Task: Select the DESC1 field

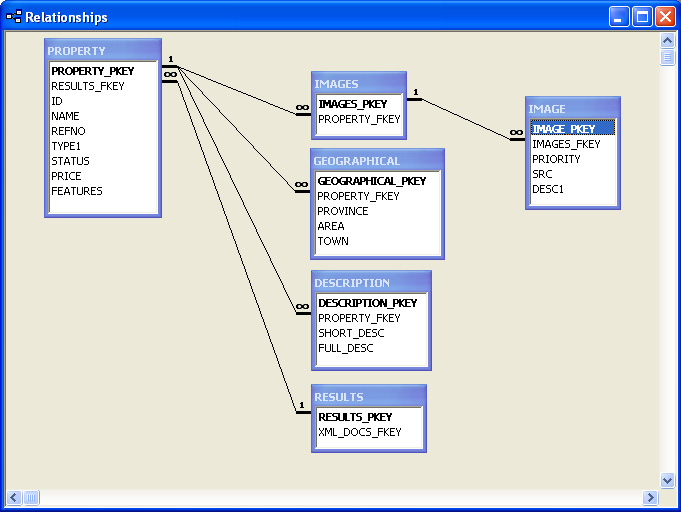Action: [573, 188]
